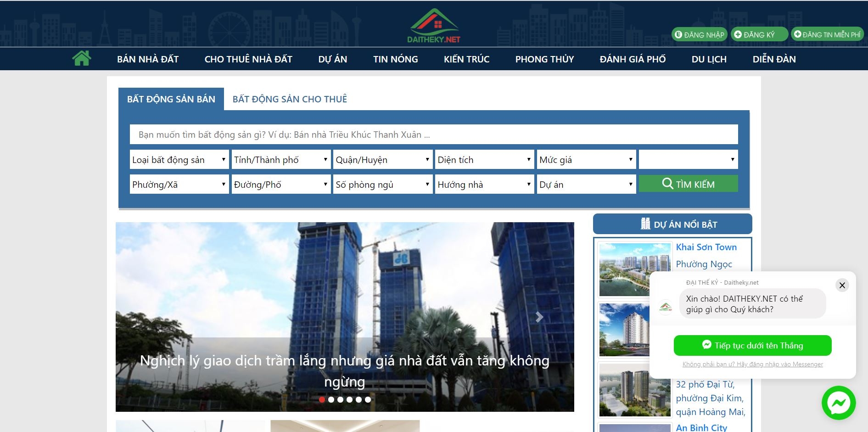
Task: Open Đánh giá phố menu item
Action: pos(633,59)
